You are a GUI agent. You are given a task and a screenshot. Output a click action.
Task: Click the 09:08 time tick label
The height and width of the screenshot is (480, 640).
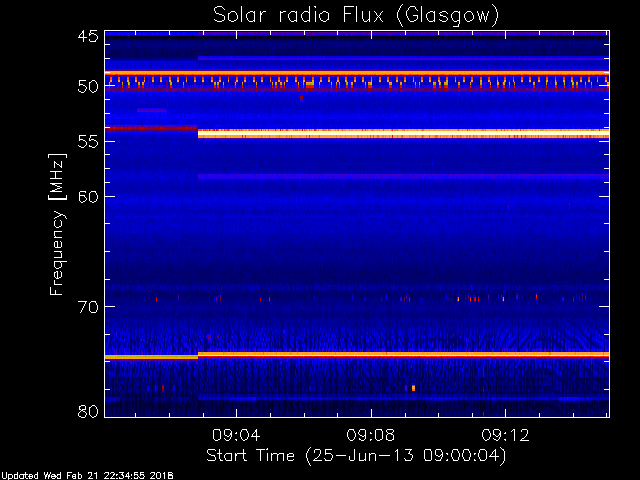pos(371,435)
